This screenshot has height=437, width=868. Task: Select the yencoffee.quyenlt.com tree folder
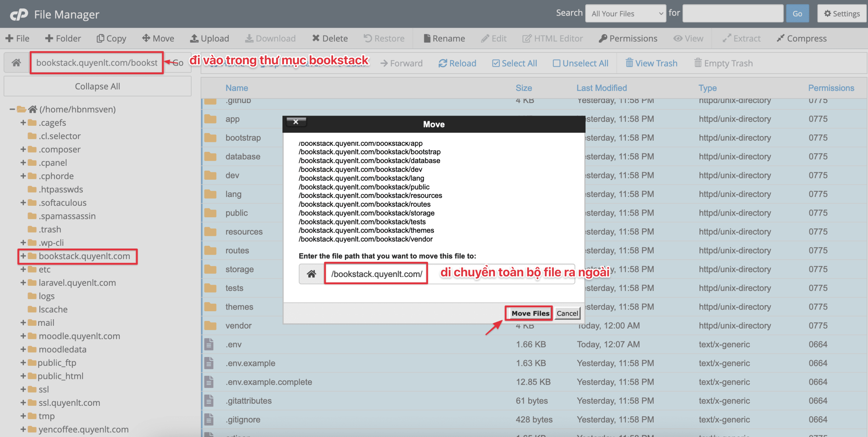pyautogui.click(x=83, y=430)
